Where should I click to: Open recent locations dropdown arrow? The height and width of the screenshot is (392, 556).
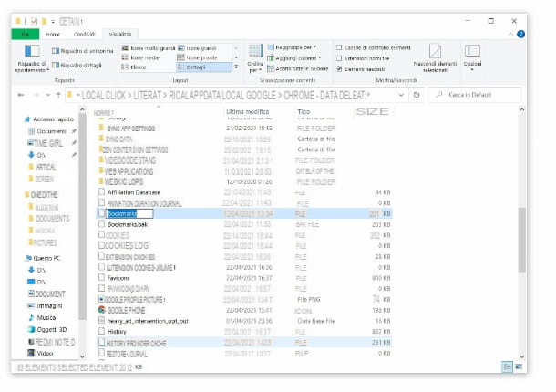click(48, 95)
